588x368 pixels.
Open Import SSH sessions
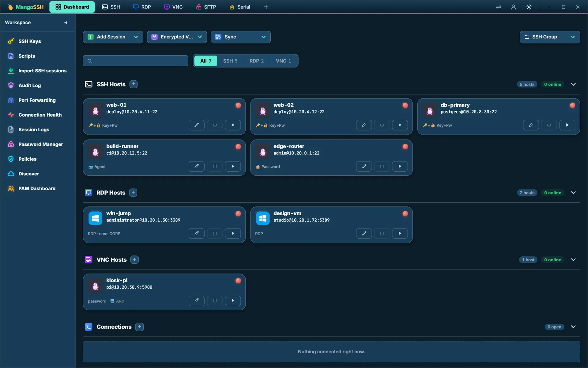tap(38, 71)
